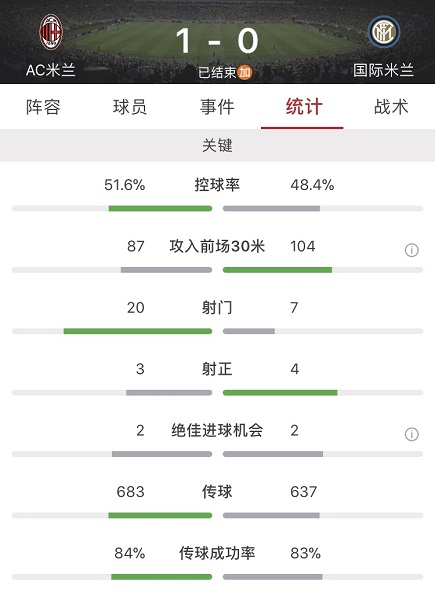Click AC Milan's green 控球率 possession bar
The height and width of the screenshot is (589, 435).
coord(160,208)
